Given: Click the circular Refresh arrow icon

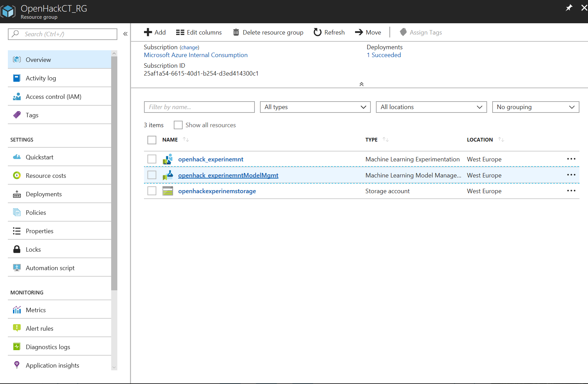Looking at the screenshot, I should [x=317, y=32].
